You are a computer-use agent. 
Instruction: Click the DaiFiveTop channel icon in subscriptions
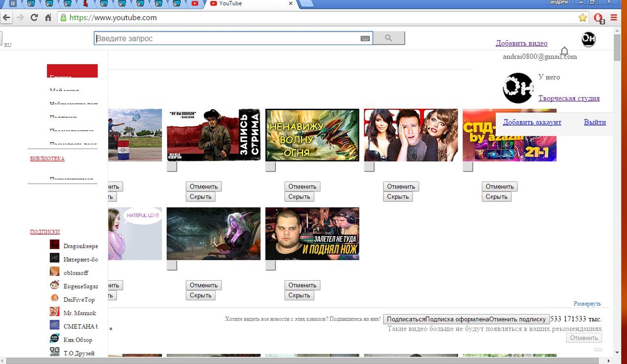click(x=54, y=298)
